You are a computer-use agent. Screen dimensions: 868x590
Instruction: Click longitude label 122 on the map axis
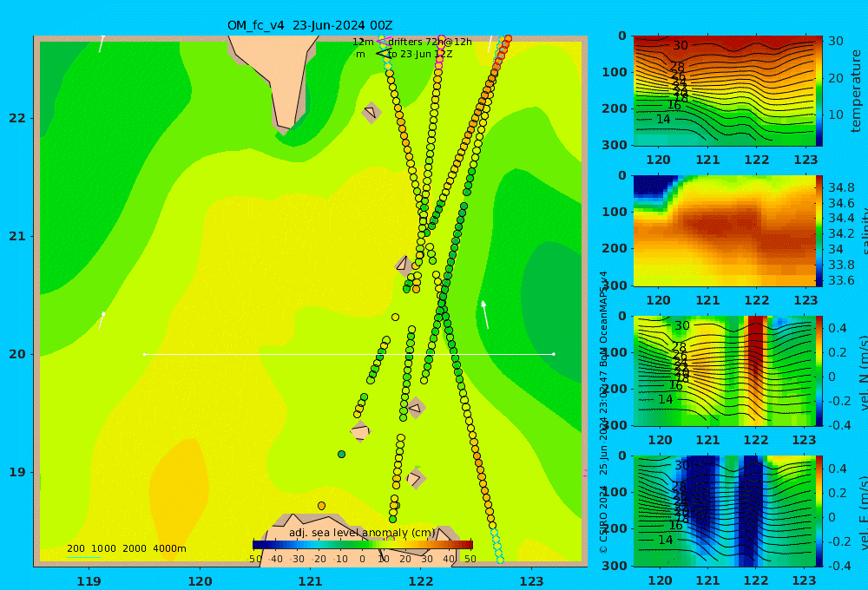tap(421, 581)
